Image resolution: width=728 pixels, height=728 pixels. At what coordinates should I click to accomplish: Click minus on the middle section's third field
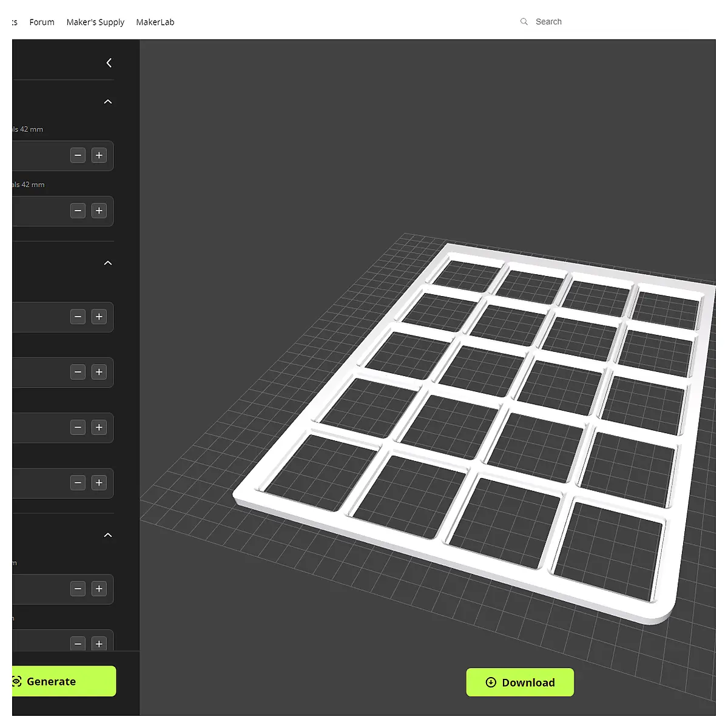coord(78,428)
